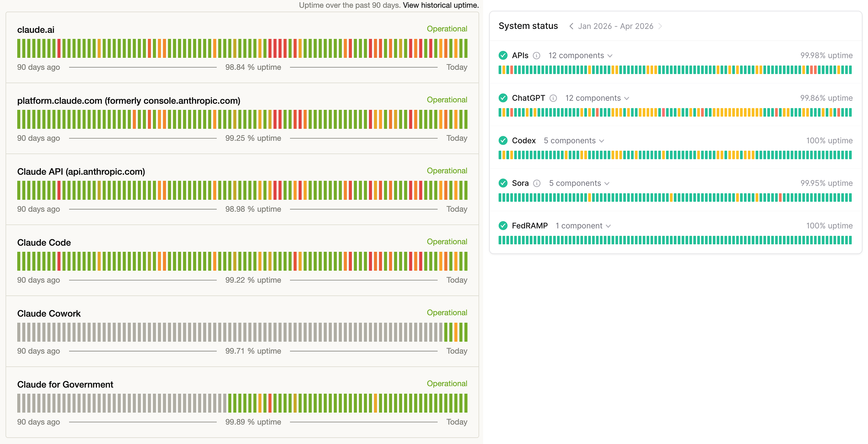The image size is (868, 444).
Task: Click the red bar in Sora uptime chart
Action: point(780,198)
